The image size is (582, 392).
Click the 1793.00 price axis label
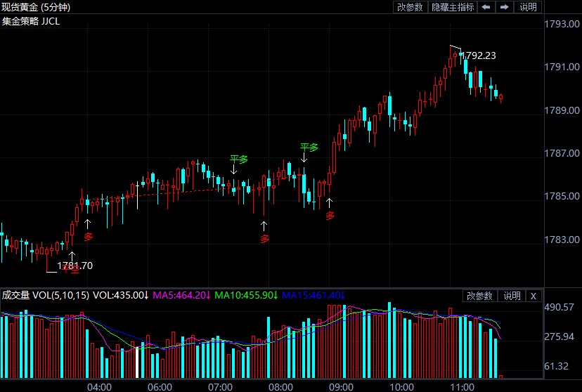[562, 24]
